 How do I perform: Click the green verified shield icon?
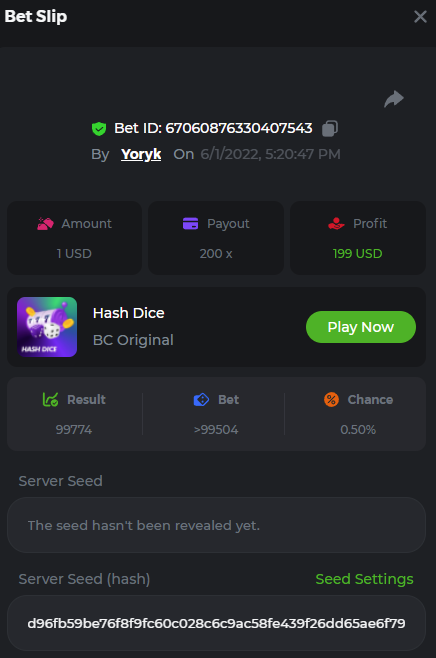pyautogui.click(x=99, y=129)
